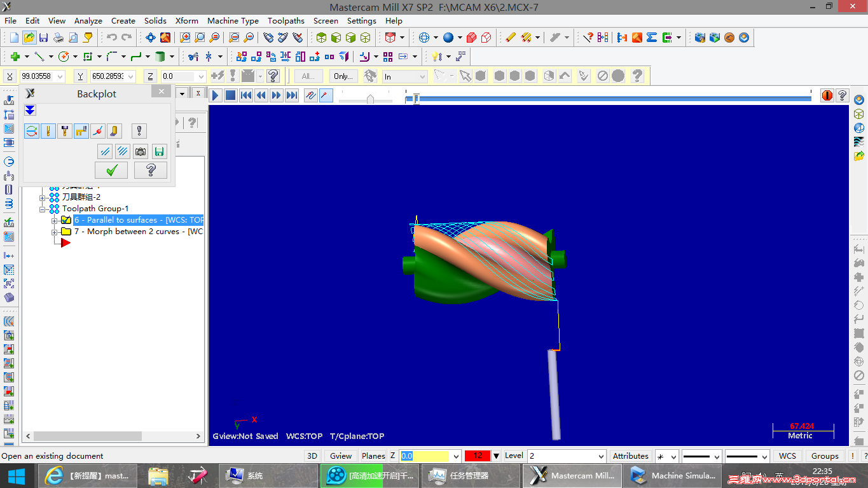Click the purple four-squares array icon
Image resolution: width=868 pixels, height=488 pixels.
tap(388, 57)
